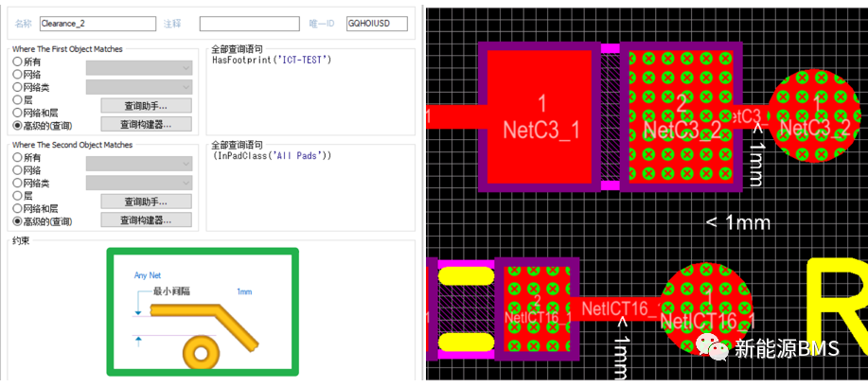Click 'Any Net' label in constraint diagram
This screenshot has width=868, height=387.
tap(148, 275)
